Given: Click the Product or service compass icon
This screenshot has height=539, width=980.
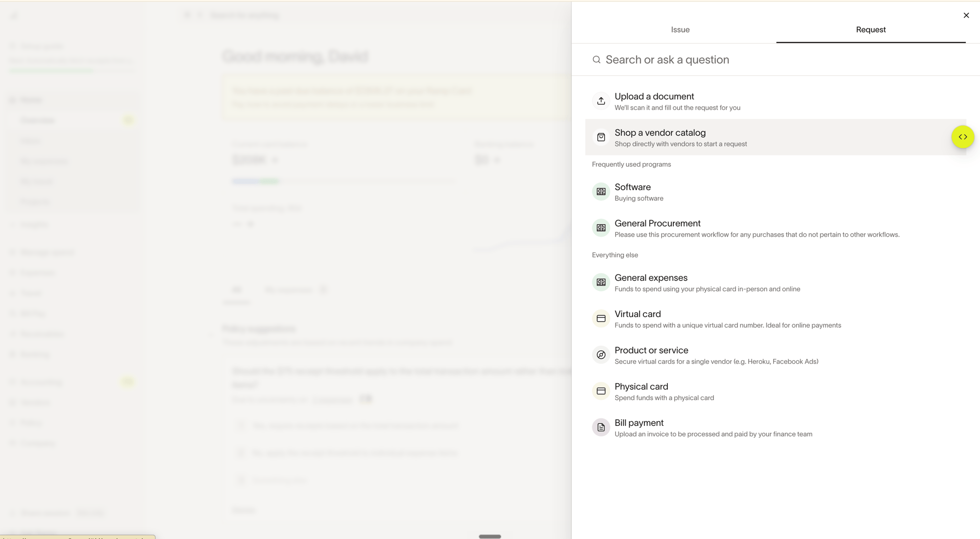Looking at the screenshot, I should pyautogui.click(x=601, y=355).
